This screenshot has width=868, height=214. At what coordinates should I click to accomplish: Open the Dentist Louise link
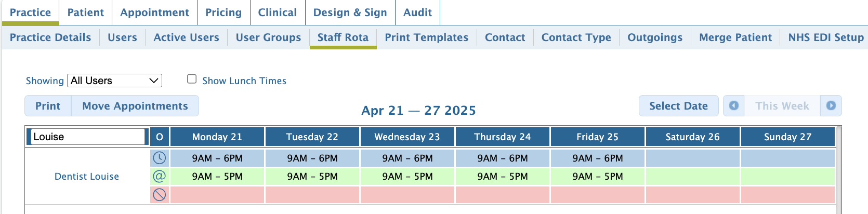pyautogui.click(x=87, y=177)
